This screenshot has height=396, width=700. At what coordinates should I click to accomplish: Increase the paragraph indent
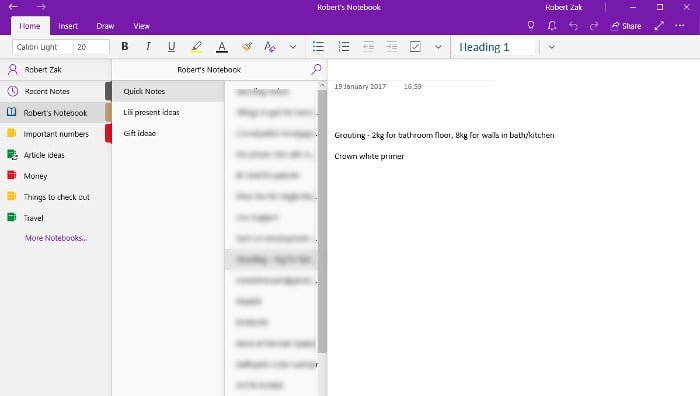click(392, 46)
